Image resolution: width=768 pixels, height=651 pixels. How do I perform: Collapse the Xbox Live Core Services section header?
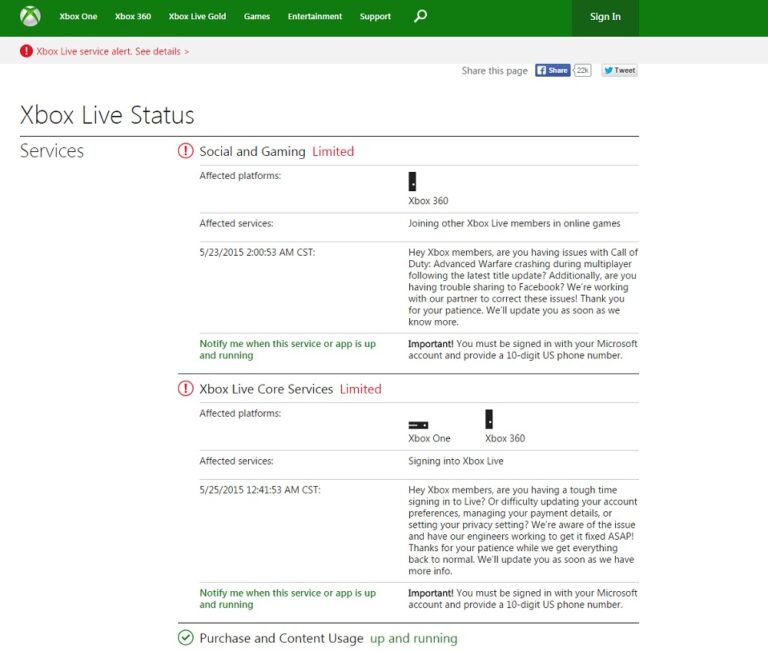(266, 389)
